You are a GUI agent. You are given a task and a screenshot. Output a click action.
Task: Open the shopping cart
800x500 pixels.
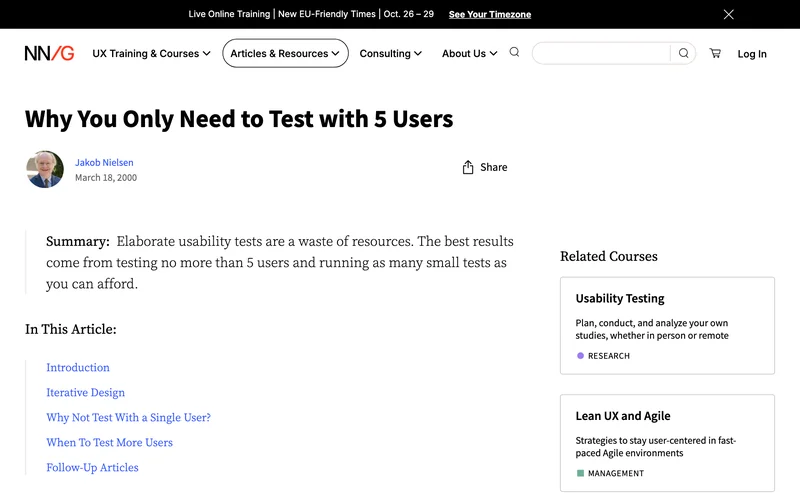coord(715,53)
